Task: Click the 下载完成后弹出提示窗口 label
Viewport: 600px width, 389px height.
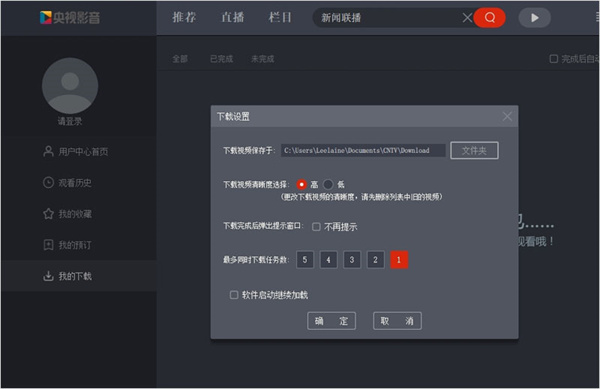Action: [263, 226]
